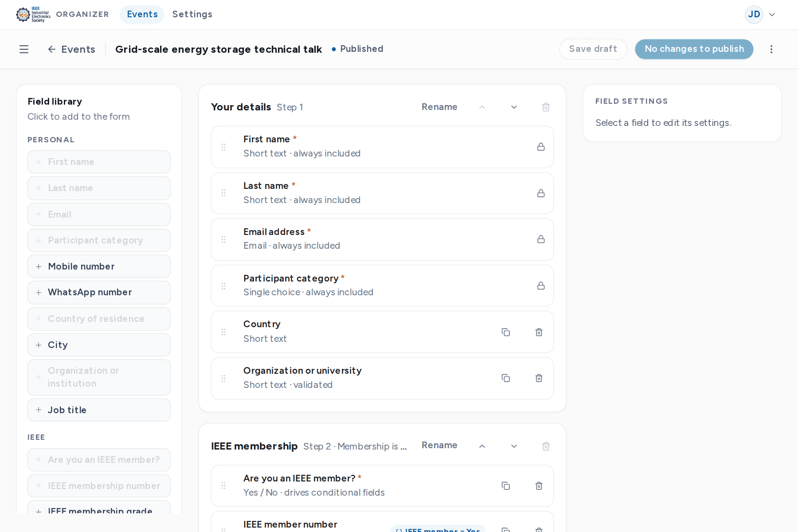
Task: Move Your details step down
Action: (x=514, y=107)
